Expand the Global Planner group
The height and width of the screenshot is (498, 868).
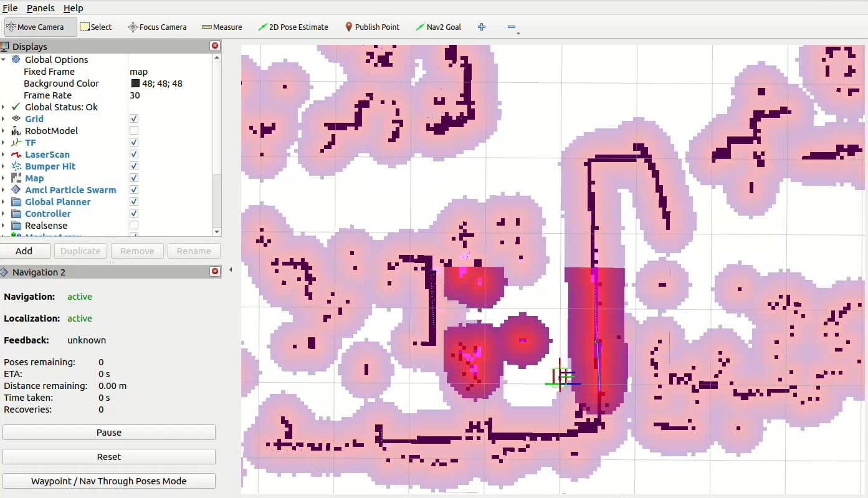point(4,202)
